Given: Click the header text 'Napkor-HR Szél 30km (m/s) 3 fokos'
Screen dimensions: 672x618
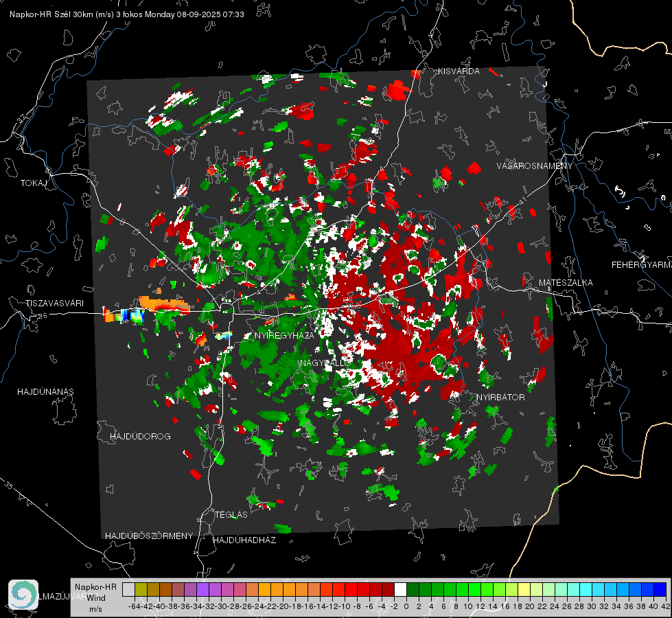Looking at the screenshot, I should pos(76,14).
